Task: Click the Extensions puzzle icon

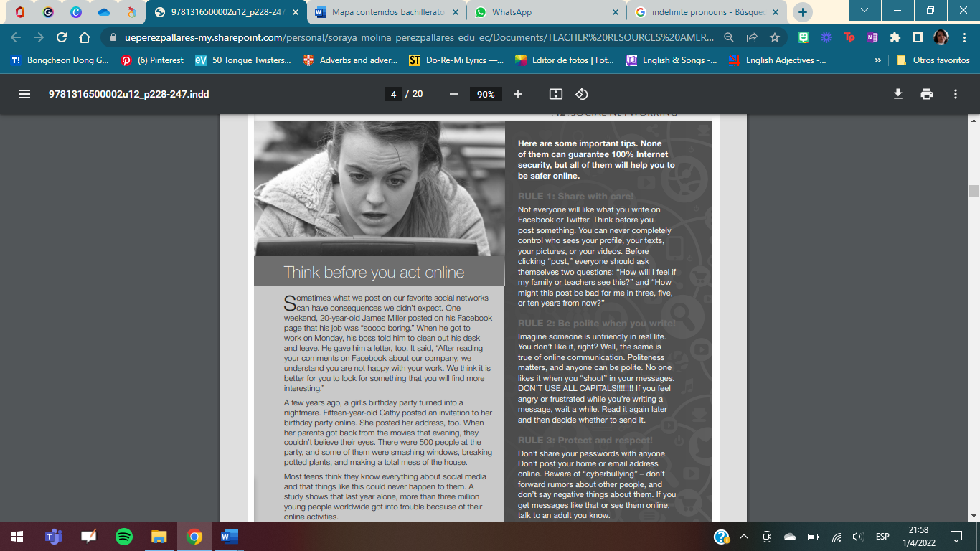Action: [x=895, y=37]
